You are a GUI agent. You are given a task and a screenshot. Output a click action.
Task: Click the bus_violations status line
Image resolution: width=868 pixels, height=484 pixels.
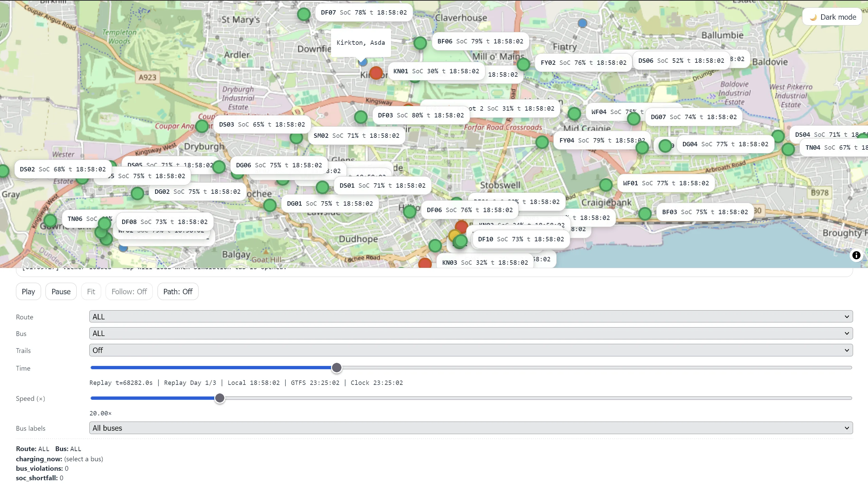[x=42, y=468]
